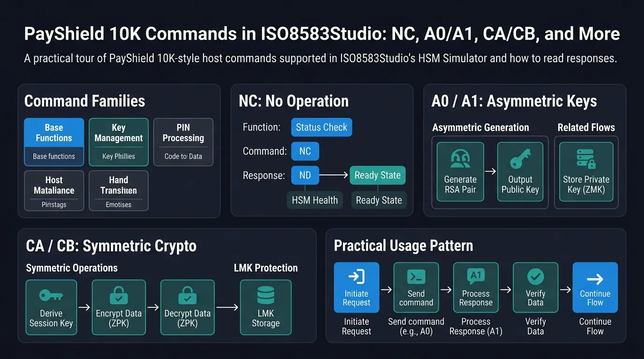Click the Store Private Key server icon
The height and width of the screenshot is (359, 644).
pos(586,159)
